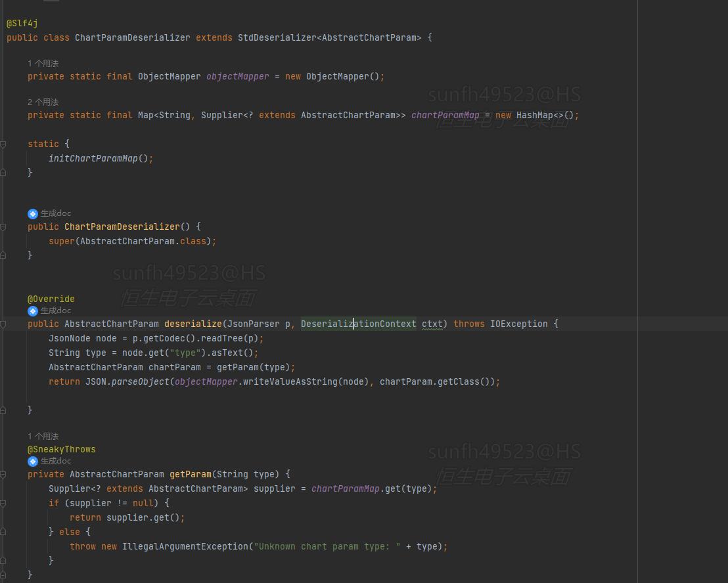
Task: Click the ctxt parameter name
Action: point(432,324)
